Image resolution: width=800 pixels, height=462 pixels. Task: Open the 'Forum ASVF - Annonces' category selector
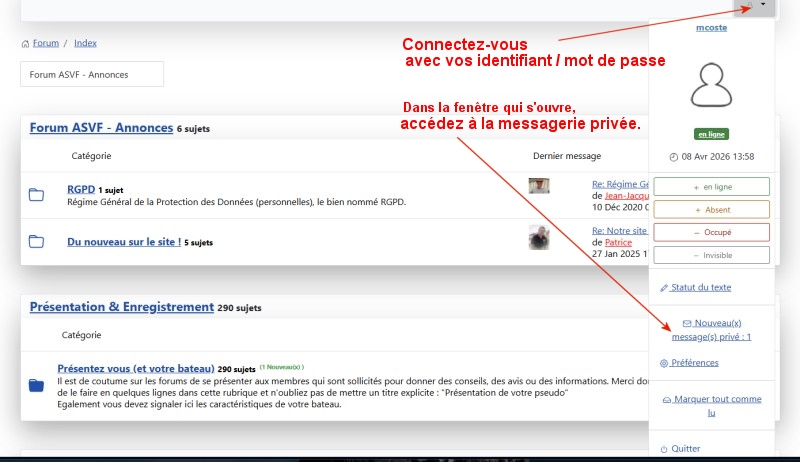92,74
